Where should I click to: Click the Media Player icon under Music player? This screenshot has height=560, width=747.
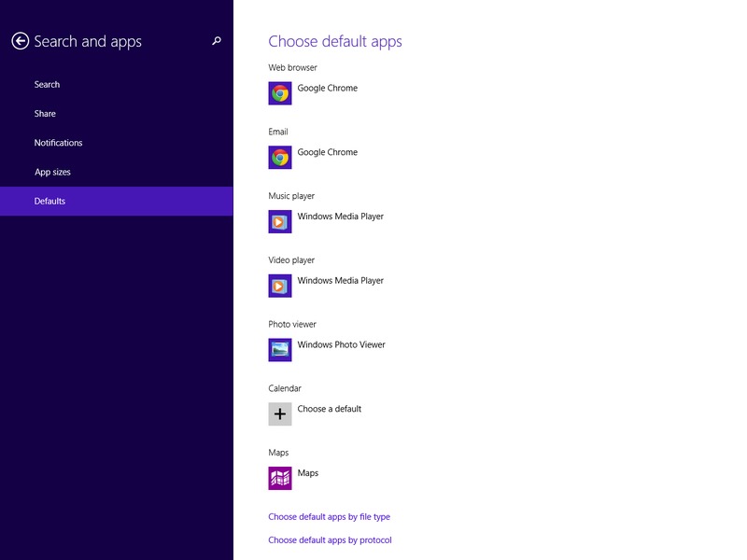(x=280, y=221)
